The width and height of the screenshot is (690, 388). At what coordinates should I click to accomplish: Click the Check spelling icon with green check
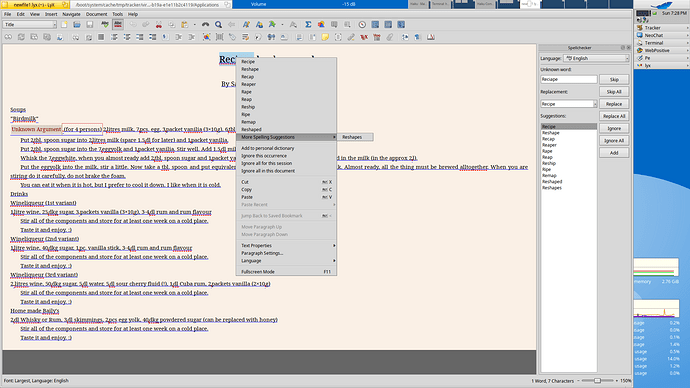105,25
